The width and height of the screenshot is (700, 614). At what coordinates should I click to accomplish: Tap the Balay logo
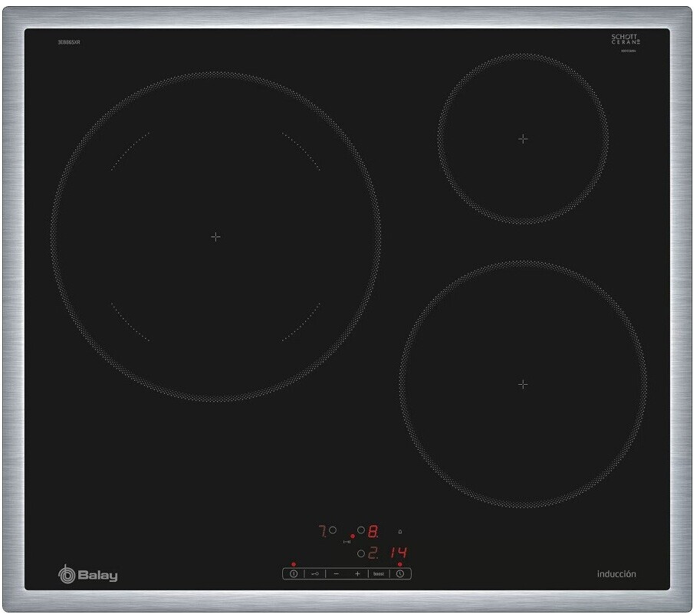(x=88, y=574)
